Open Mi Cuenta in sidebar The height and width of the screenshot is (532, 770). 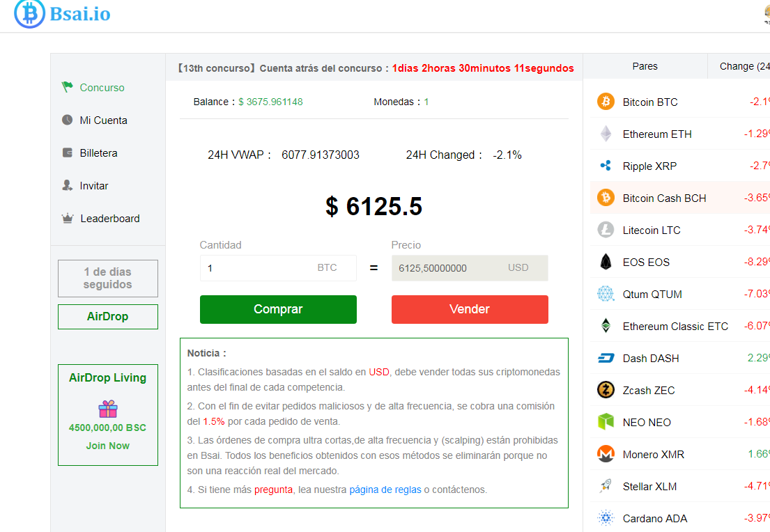pyautogui.click(x=103, y=120)
